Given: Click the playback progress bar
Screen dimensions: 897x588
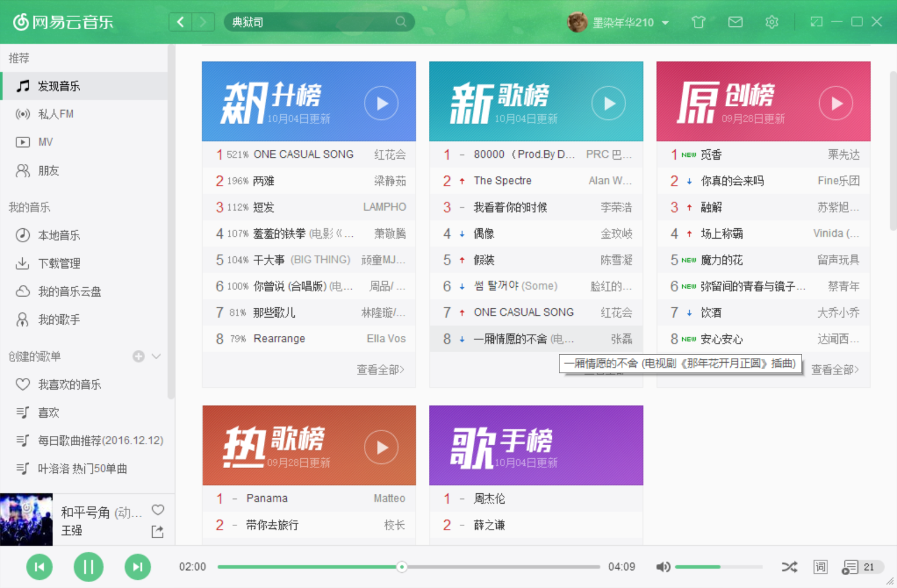Looking at the screenshot, I should (408, 567).
